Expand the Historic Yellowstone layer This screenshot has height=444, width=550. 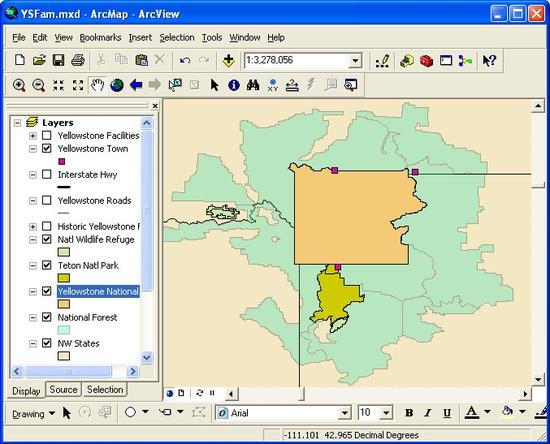pyautogui.click(x=33, y=227)
